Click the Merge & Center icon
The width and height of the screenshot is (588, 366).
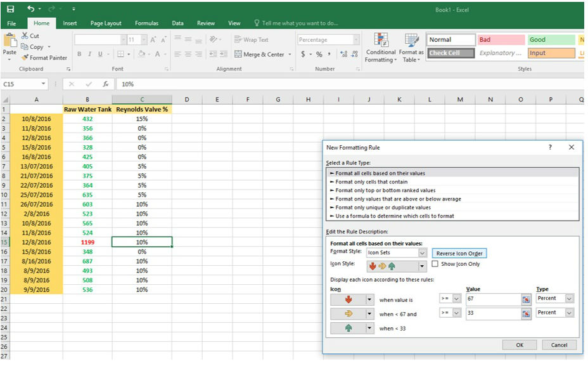(238, 55)
